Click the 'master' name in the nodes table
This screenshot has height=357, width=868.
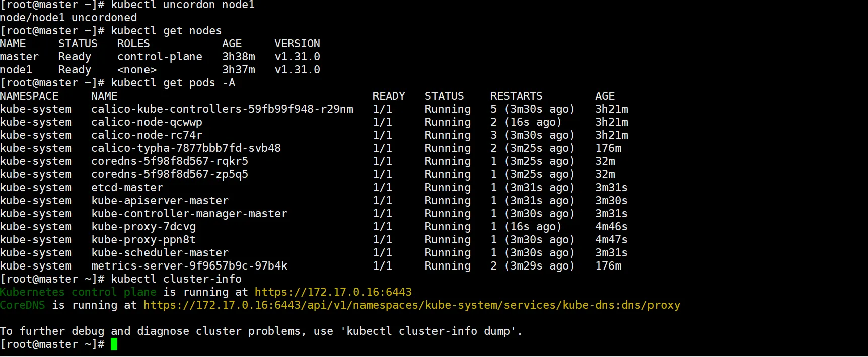point(19,57)
